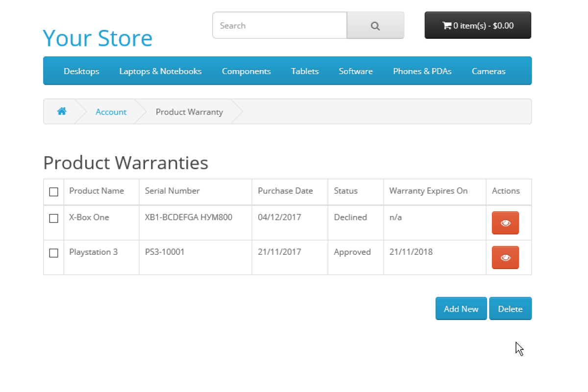Expand the Components navigation menu
Screen dimensions: 588x392
[246, 71]
